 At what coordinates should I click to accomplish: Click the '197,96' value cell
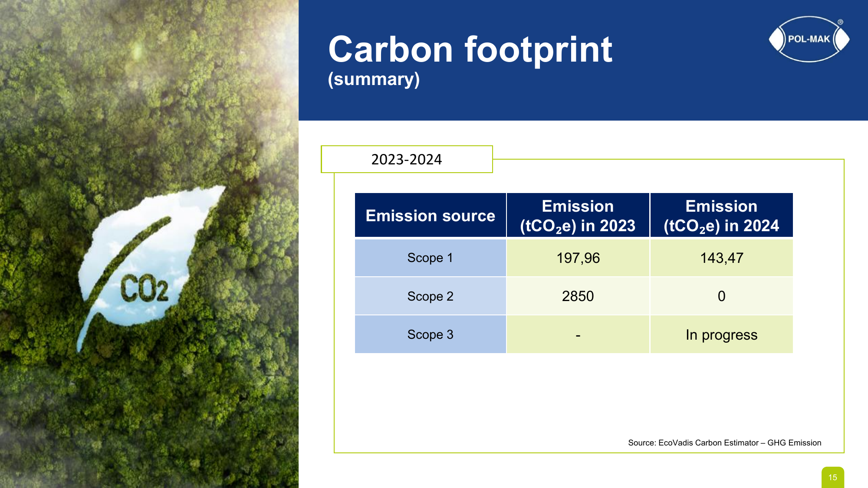[x=578, y=258]
